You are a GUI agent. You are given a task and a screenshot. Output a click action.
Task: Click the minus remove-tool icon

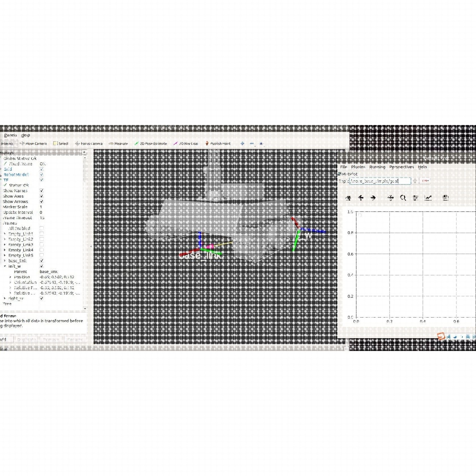pos(252,143)
